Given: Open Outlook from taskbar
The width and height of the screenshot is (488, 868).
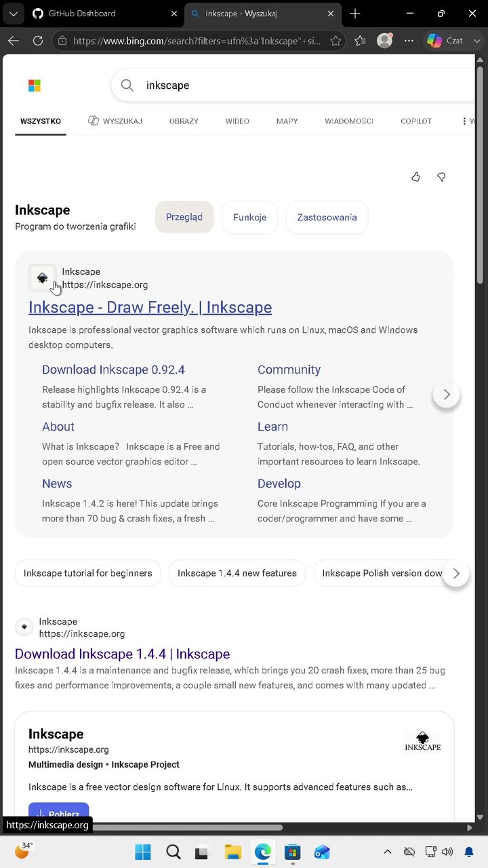Looking at the screenshot, I should 322,852.
